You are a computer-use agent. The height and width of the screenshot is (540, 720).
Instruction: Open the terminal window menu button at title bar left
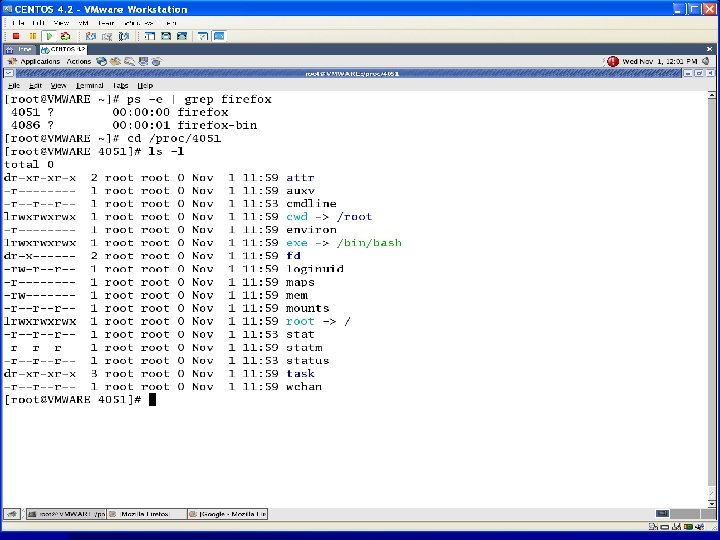click(9, 73)
